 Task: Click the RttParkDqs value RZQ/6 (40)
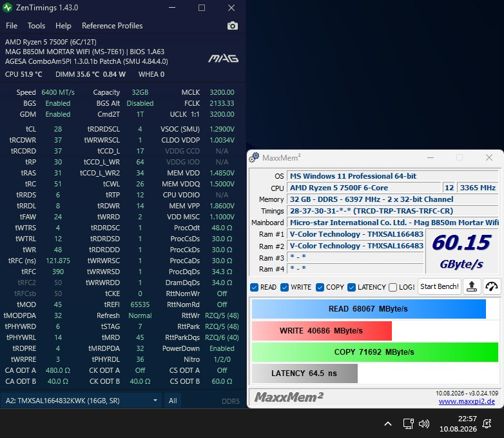click(222, 337)
